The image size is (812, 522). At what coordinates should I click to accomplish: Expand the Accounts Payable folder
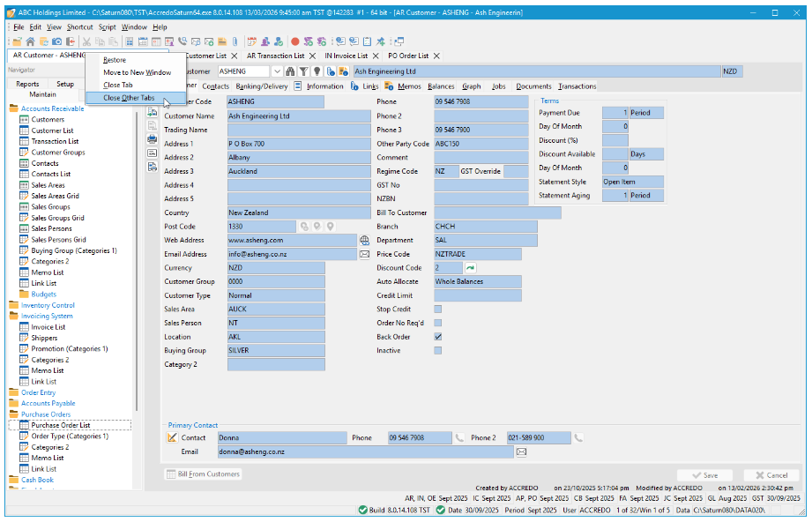tap(13, 404)
